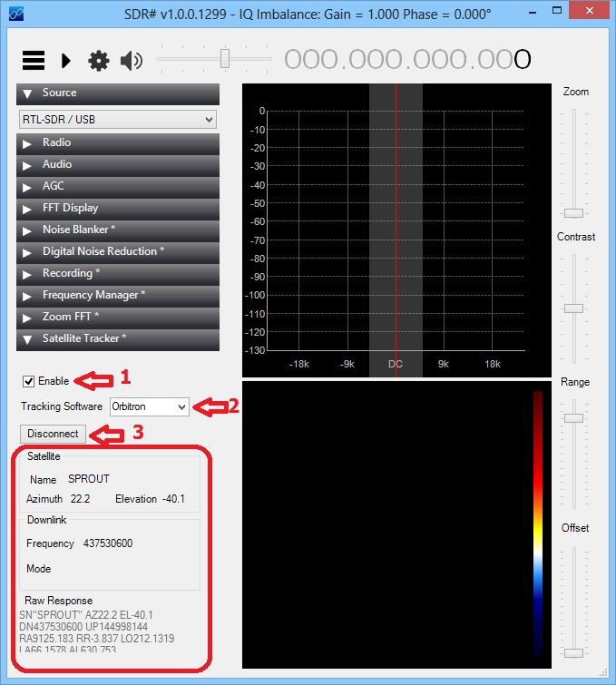Image resolution: width=616 pixels, height=685 pixels.
Task: Open the RTL-SDR / USB source dropdown
Action: coord(118,119)
